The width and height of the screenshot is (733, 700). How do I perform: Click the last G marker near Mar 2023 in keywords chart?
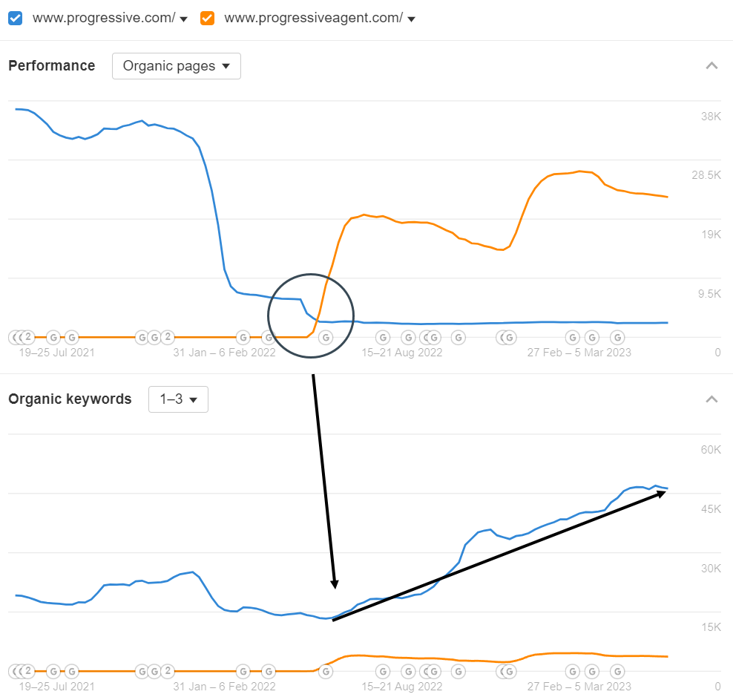617,672
